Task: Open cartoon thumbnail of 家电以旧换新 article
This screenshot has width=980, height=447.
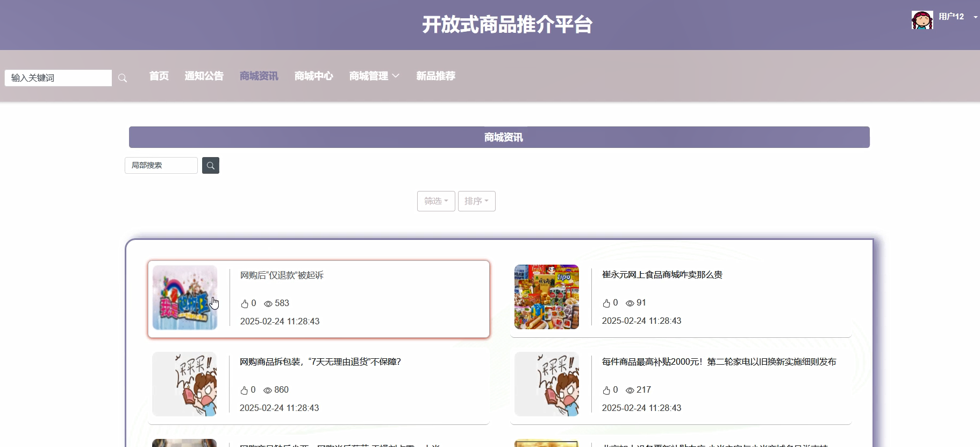Action: point(547,384)
